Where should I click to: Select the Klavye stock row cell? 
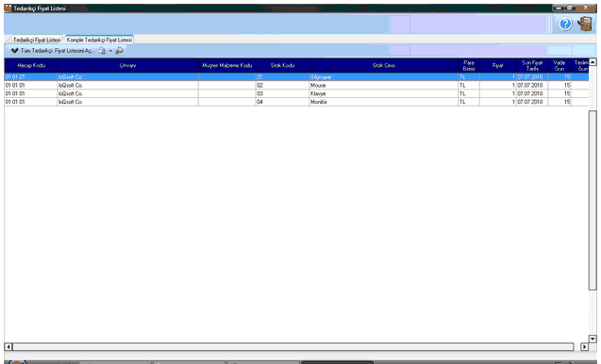(x=384, y=93)
